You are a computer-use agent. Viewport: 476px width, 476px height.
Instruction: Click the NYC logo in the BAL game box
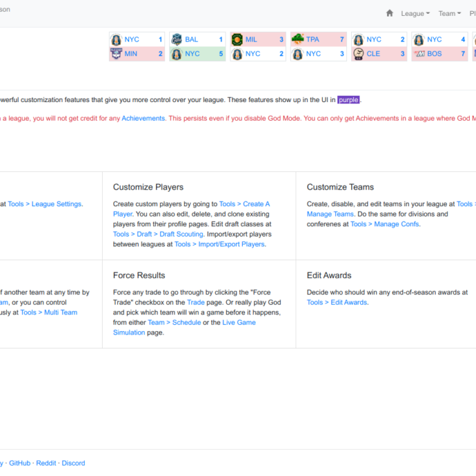(176, 53)
